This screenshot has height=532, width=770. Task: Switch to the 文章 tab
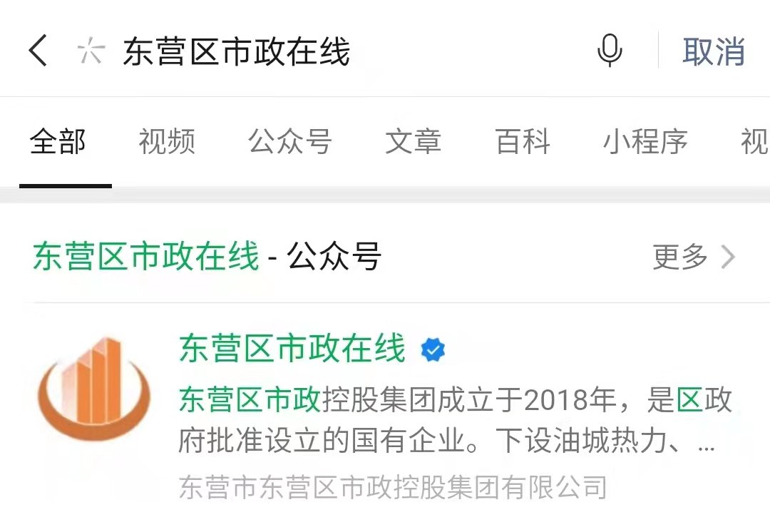click(x=413, y=141)
